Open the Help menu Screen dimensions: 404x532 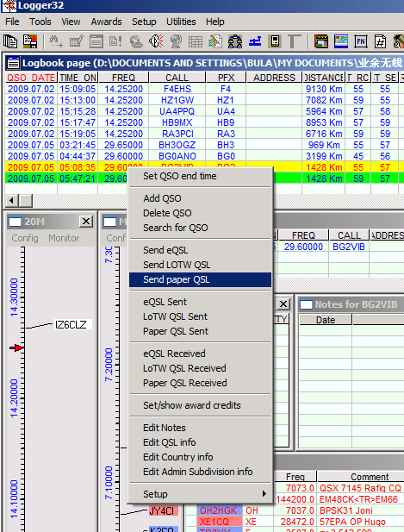pos(214,22)
